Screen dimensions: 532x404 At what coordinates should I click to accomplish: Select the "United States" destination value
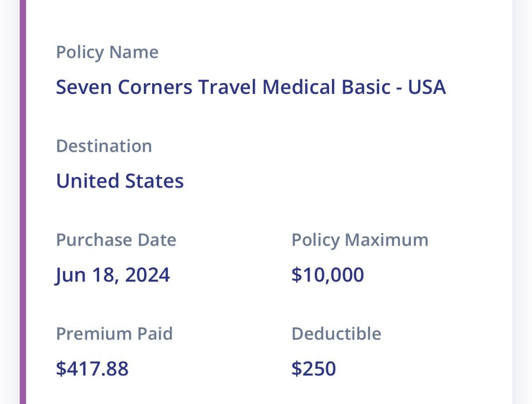pyautogui.click(x=120, y=181)
